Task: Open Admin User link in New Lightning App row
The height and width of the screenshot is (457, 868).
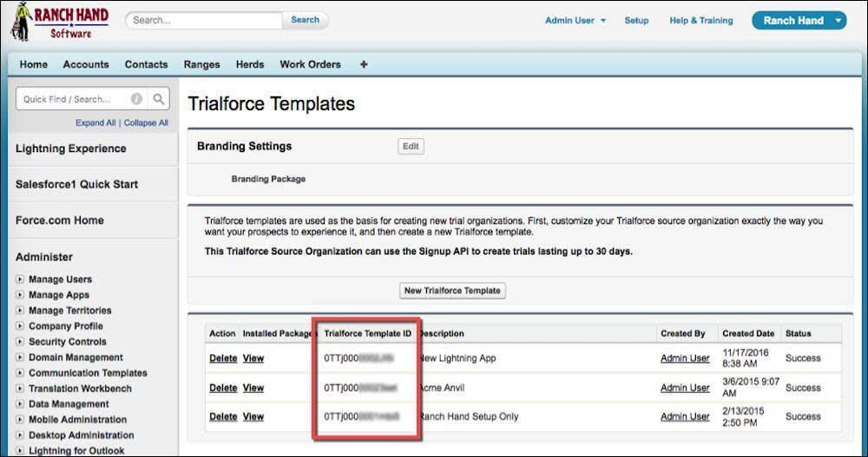Action: point(685,359)
